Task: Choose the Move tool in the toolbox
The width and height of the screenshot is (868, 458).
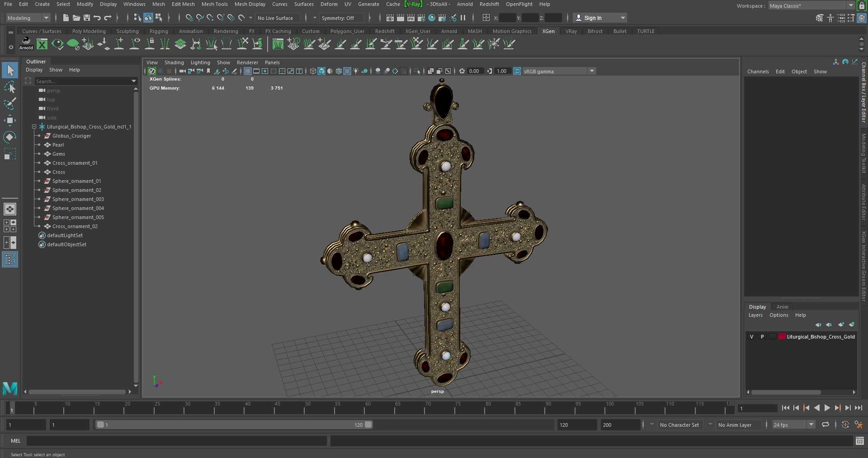Action: (10, 120)
